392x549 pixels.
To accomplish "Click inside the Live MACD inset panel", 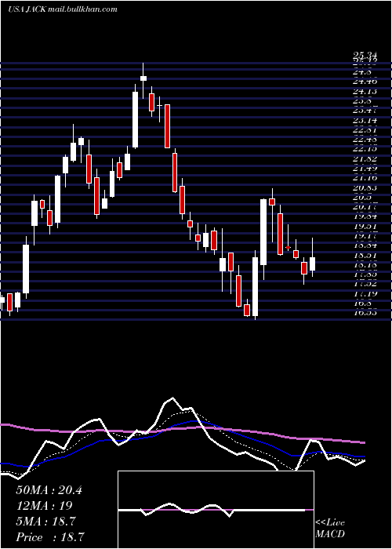I will click(x=216, y=510).
